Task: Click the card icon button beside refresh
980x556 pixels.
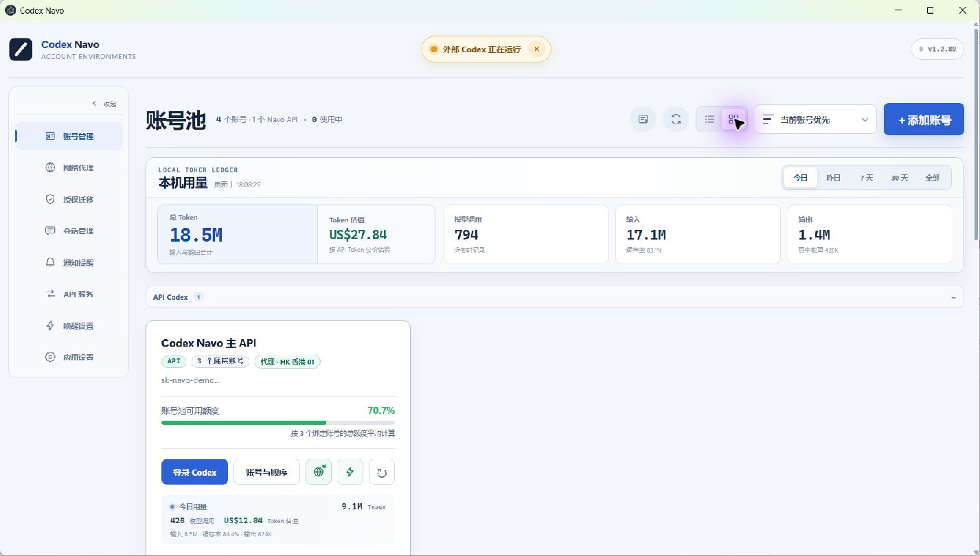Action: 643,119
